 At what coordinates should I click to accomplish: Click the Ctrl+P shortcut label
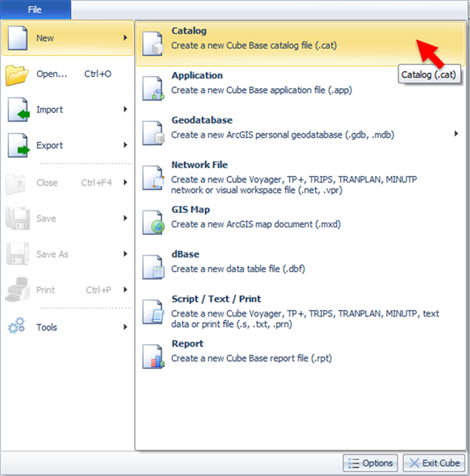click(98, 290)
